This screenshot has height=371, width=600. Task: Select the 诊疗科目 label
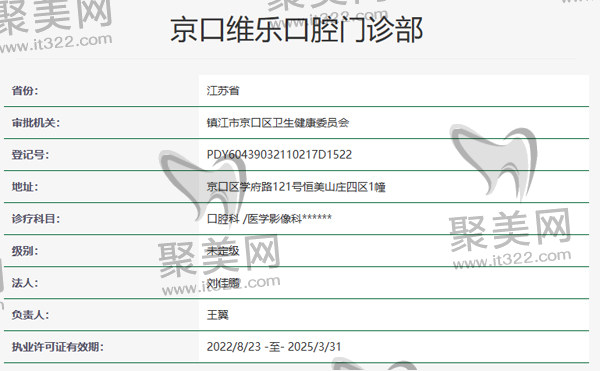coord(36,219)
